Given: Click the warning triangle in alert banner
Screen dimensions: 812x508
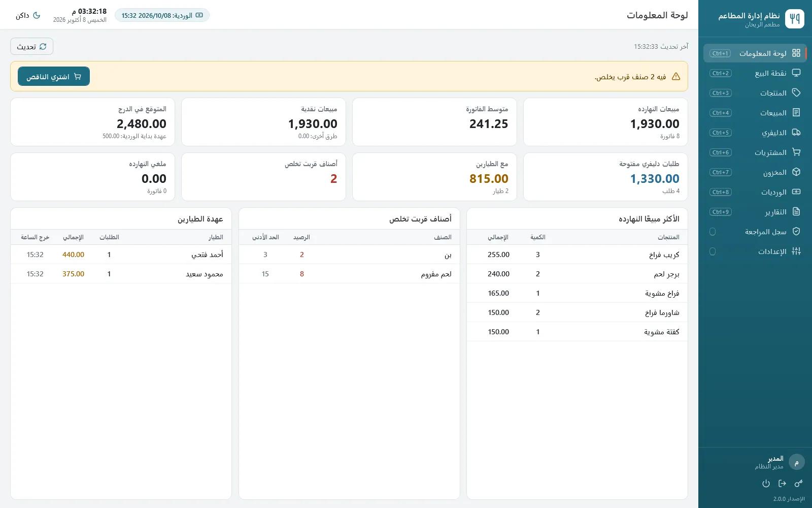Looking at the screenshot, I should [676, 77].
